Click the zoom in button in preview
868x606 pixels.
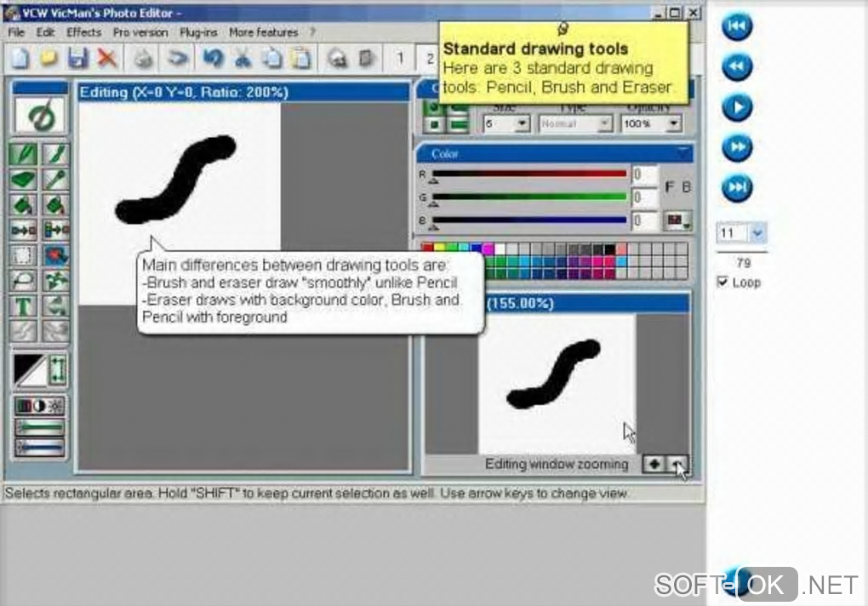point(654,465)
